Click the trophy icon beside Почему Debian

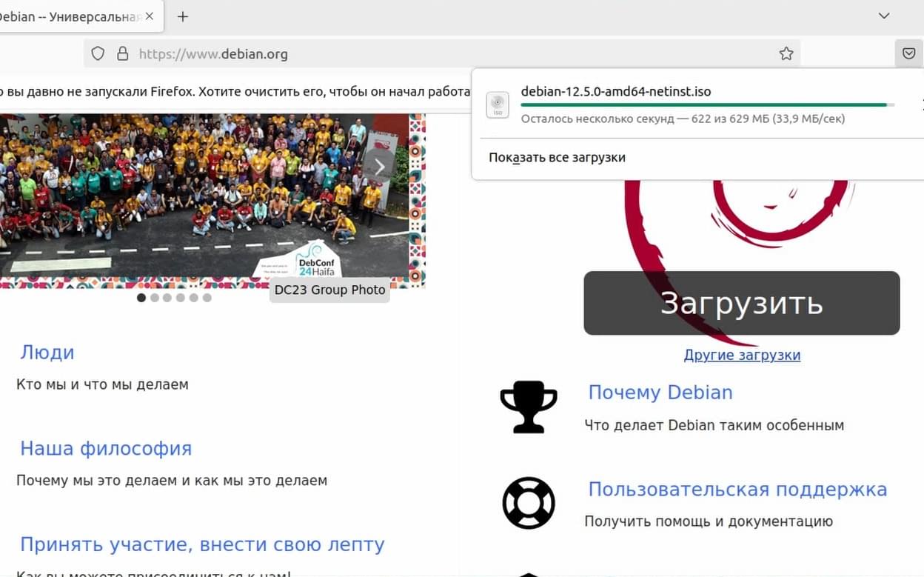point(529,407)
